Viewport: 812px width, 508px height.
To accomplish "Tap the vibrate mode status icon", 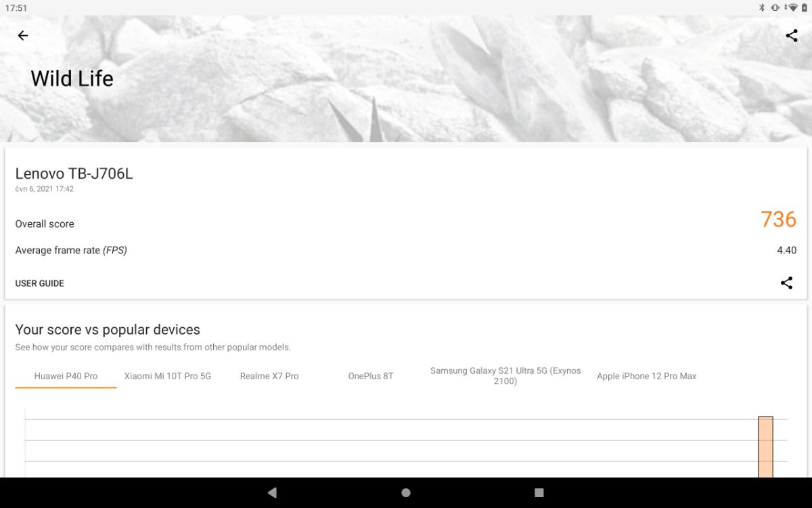I will click(x=775, y=7).
